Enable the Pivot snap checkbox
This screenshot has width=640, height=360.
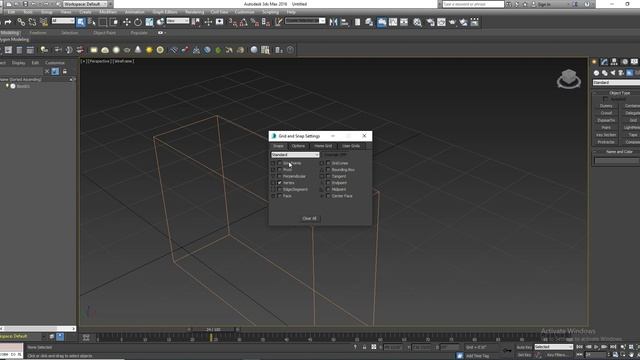(x=280, y=170)
